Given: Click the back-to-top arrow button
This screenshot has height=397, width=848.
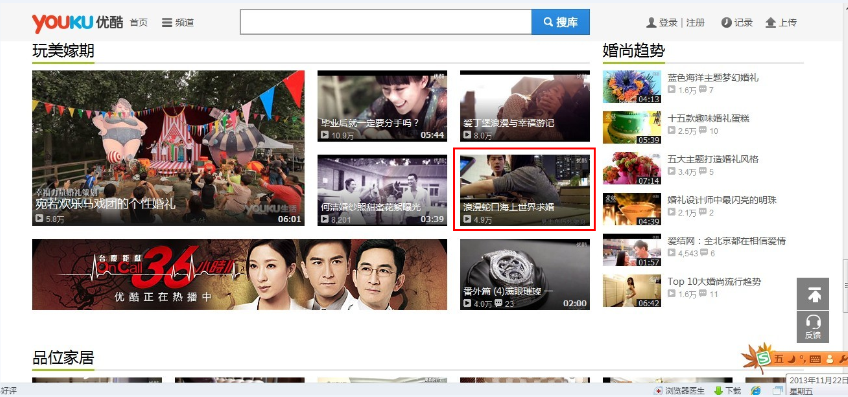Looking at the screenshot, I should pyautogui.click(x=813, y=294).
